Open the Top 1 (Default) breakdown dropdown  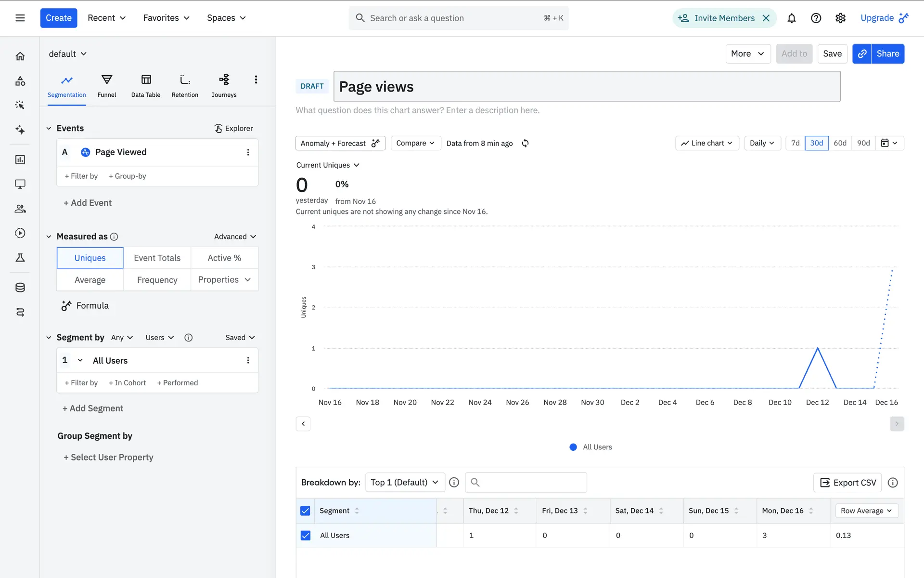[405, 482]
